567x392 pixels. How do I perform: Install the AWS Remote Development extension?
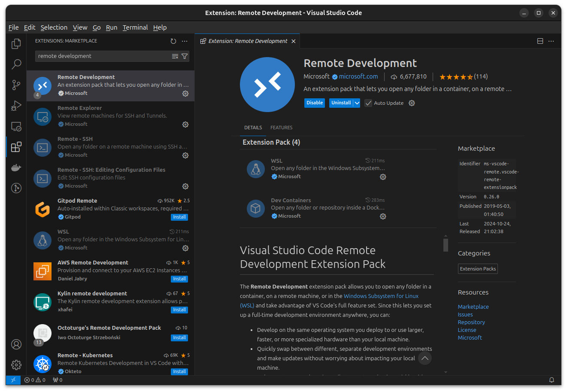pyautogui.click(x=179, y=279)
